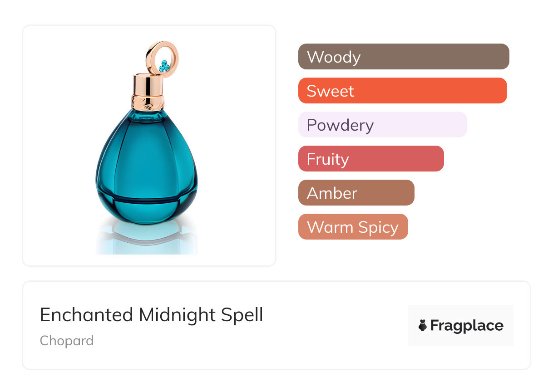
Task: Click the word Woody in top bar
Action: point(334,57)
